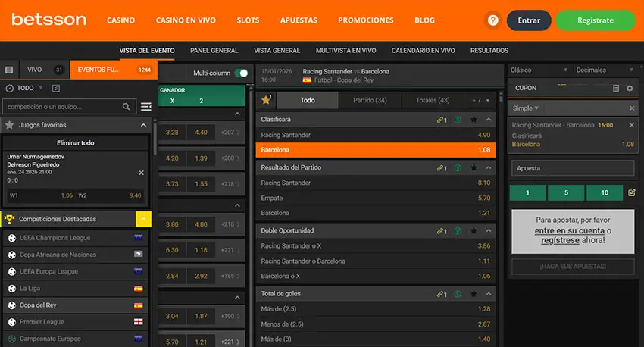Click the green cash-out icon in Clasificará
Screen dimensions: 644x347
tap(458, 120)
